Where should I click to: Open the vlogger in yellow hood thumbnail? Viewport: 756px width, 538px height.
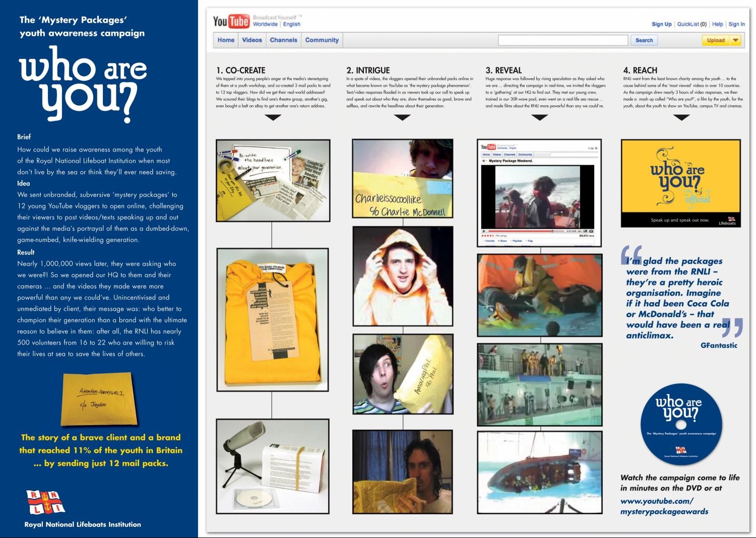click(x=402, y=276)
